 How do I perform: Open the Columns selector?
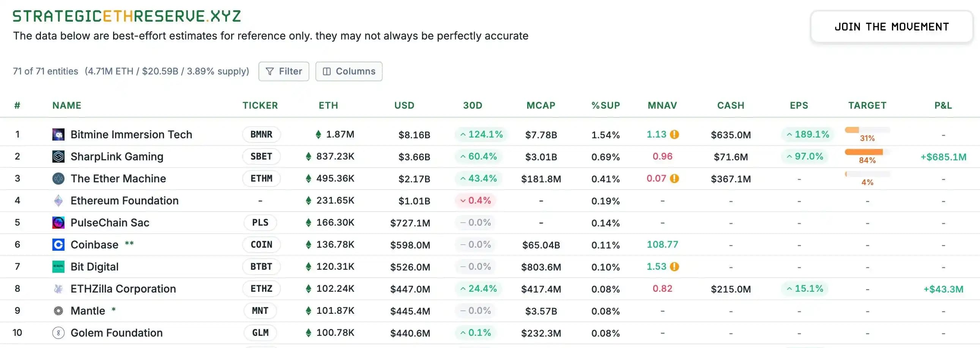tap(349, 71)
